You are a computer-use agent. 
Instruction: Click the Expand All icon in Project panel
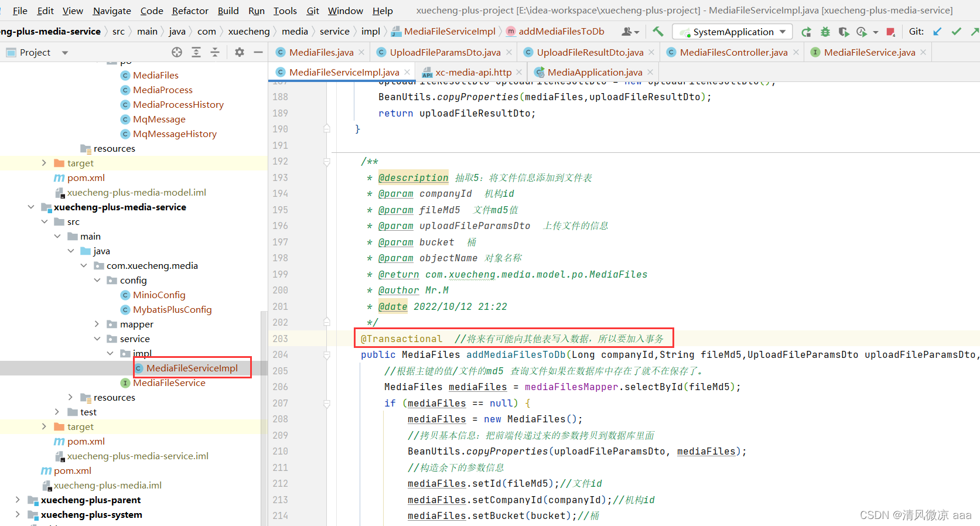(196, 52)
